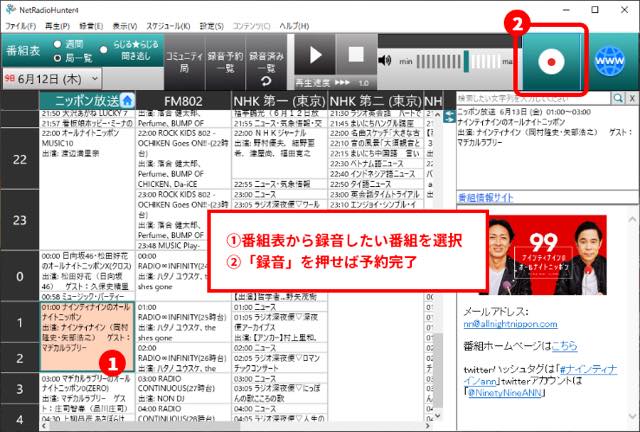
Task: Stop playback with the square stop button
Action: 356,55
